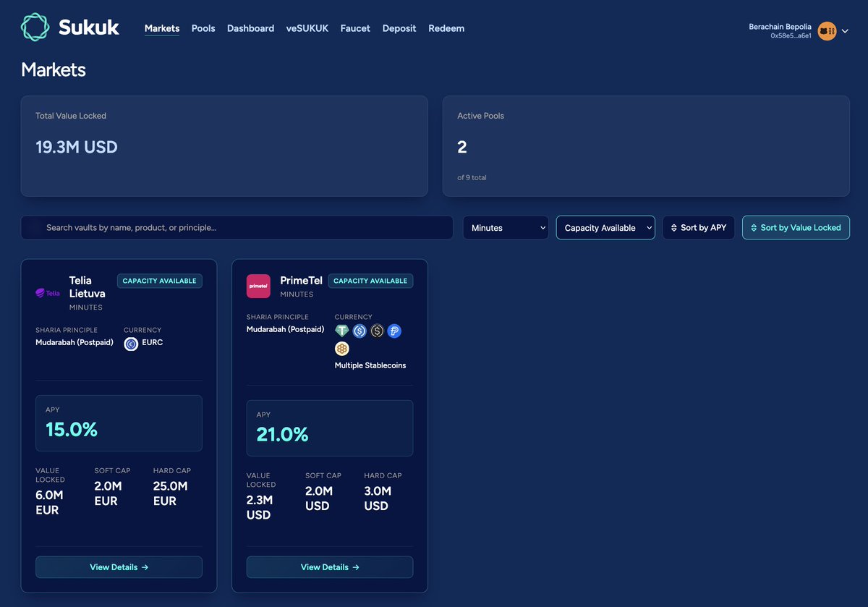Focus the vault search field
This screenshot has height=607, width=868.
tap(237, 227)
